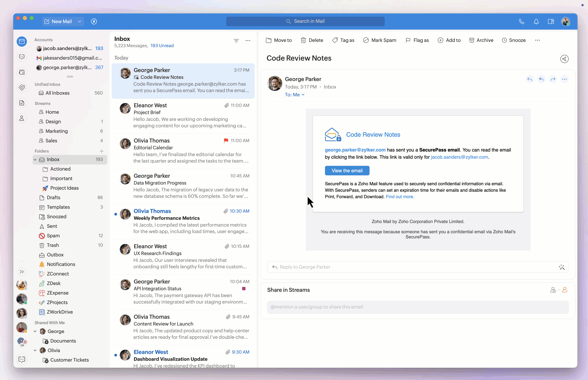Screen dimensions: 588x380
Task: Click the pink tag on API Integration Status
Action: [244, 288]
